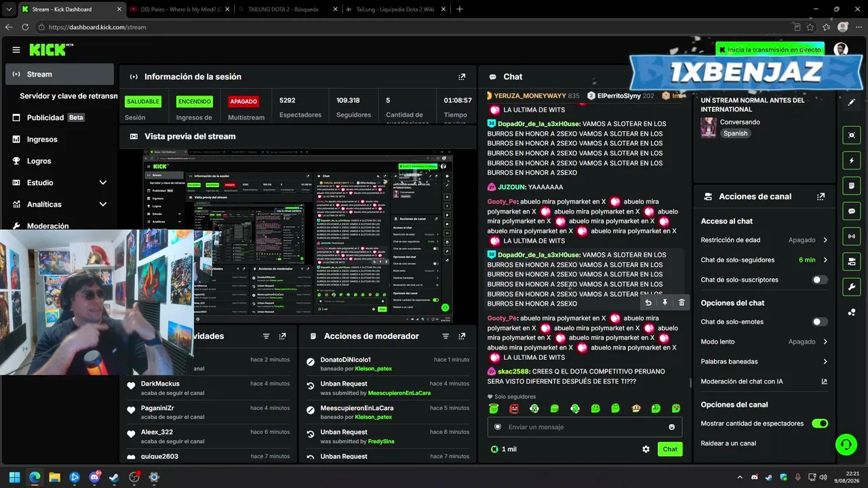Click Raidear a un canal

coord(728,444)
